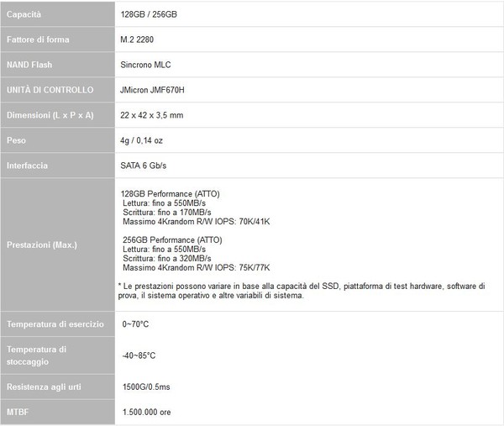Select the '128GB / 256GB' capacity value
Image resolution: width=504 pixels, height=426 pixels.
[x=149, y=14]
